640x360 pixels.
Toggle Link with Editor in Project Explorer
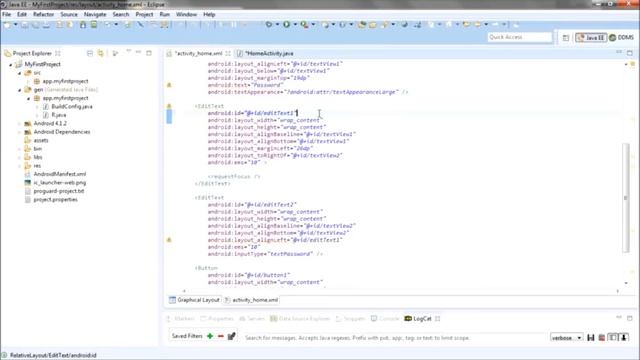[100, 53]
